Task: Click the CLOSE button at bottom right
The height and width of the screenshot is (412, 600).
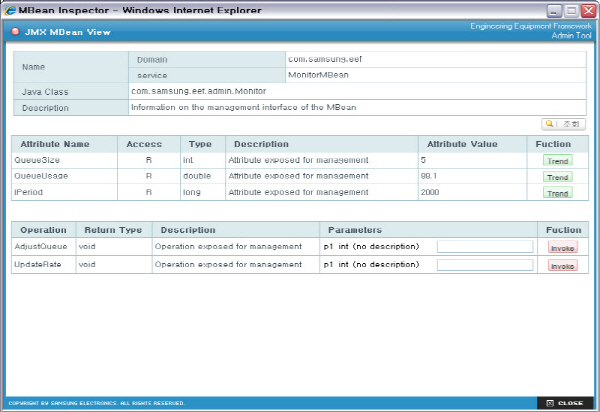Action: pyautogui.click(x=565, y=403)
